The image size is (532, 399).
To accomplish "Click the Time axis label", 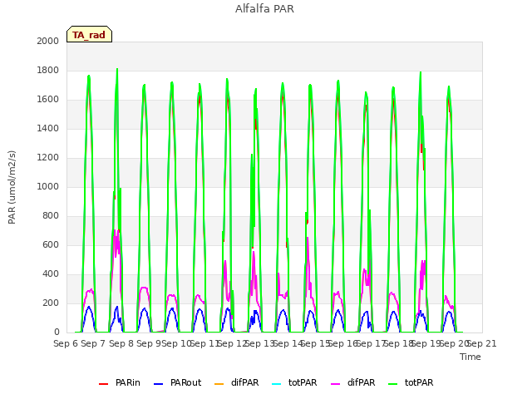I will coord(470,357).
